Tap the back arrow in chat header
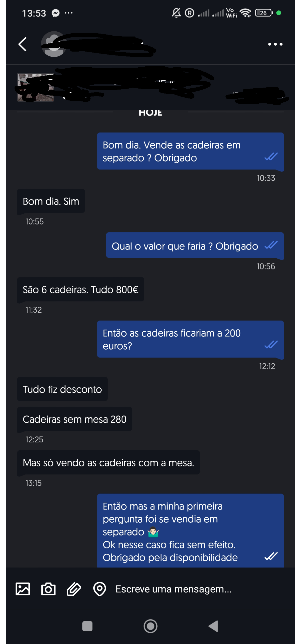This screenshot has height=644, width=301. point(22,44)
